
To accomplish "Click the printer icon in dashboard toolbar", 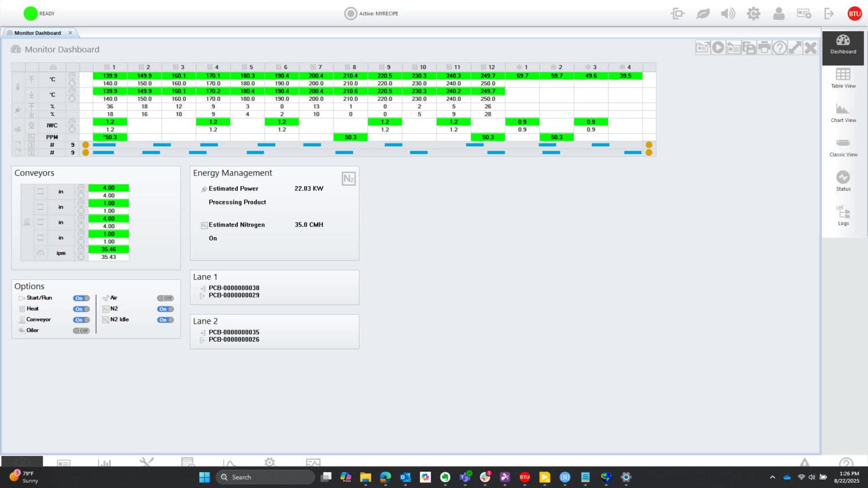I will pyautogui.click(x=764, y=48).
